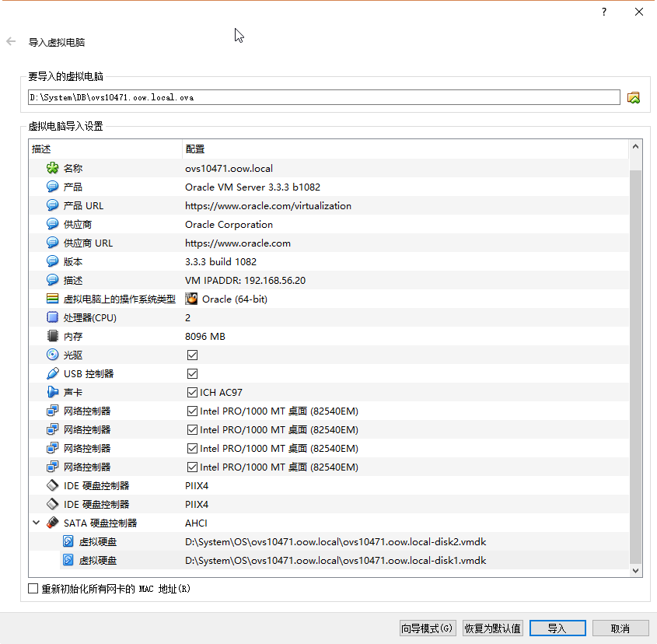The height and width of the screenshot is (644, 657).
Task: Click the second IDE 硬盘控制器 icon
Action: click(52, 504)
